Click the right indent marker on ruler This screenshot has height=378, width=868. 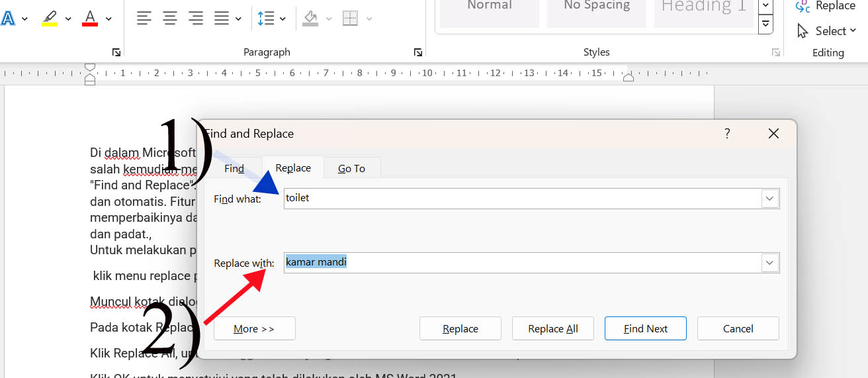point(629,77)
